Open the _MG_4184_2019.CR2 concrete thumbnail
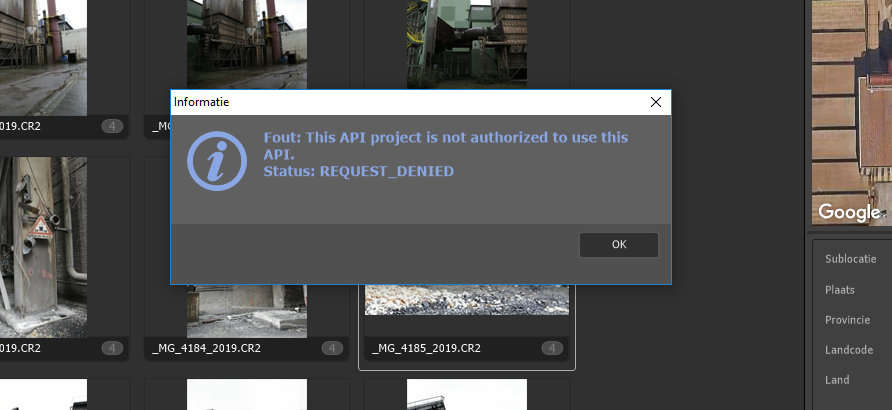The height and width of the screenshot is (410, 892). (x=247, y=310)
